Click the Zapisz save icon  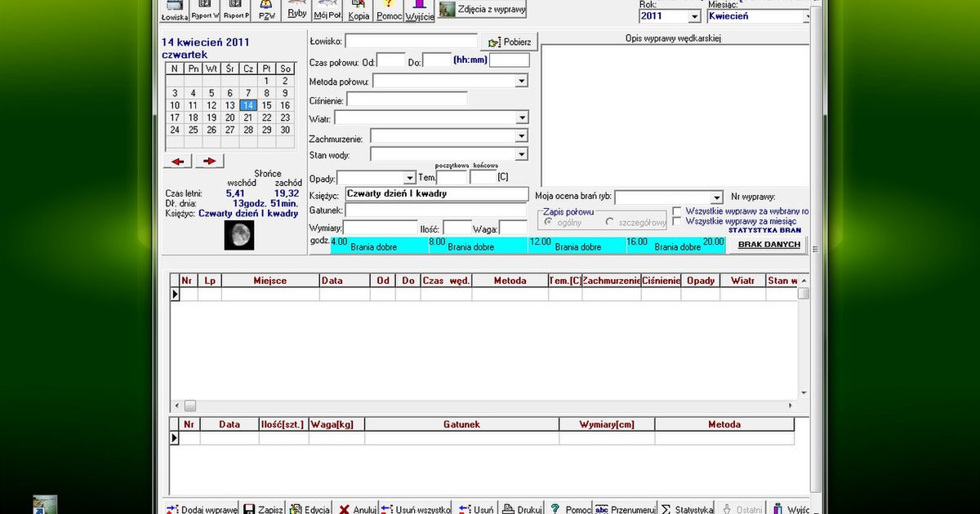[263, 509]
